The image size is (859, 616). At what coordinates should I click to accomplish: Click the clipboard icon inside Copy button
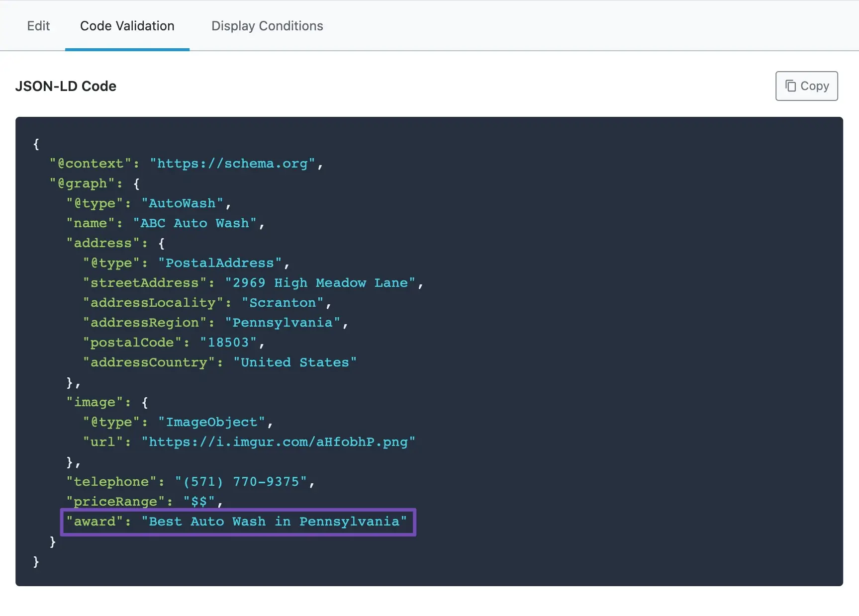(x=790, y=86)
